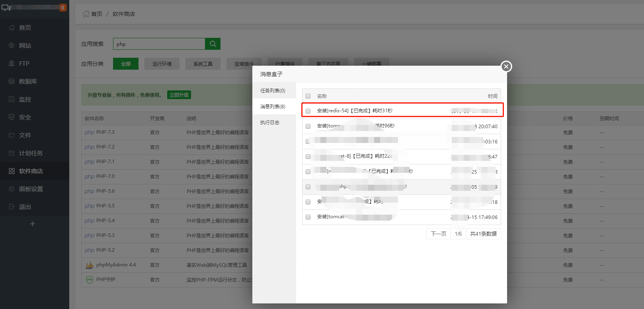Click the shield icon for 安全

12,117
